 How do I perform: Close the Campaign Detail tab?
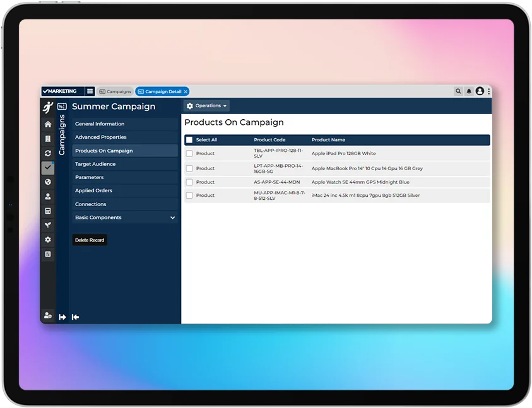point(186,91)
